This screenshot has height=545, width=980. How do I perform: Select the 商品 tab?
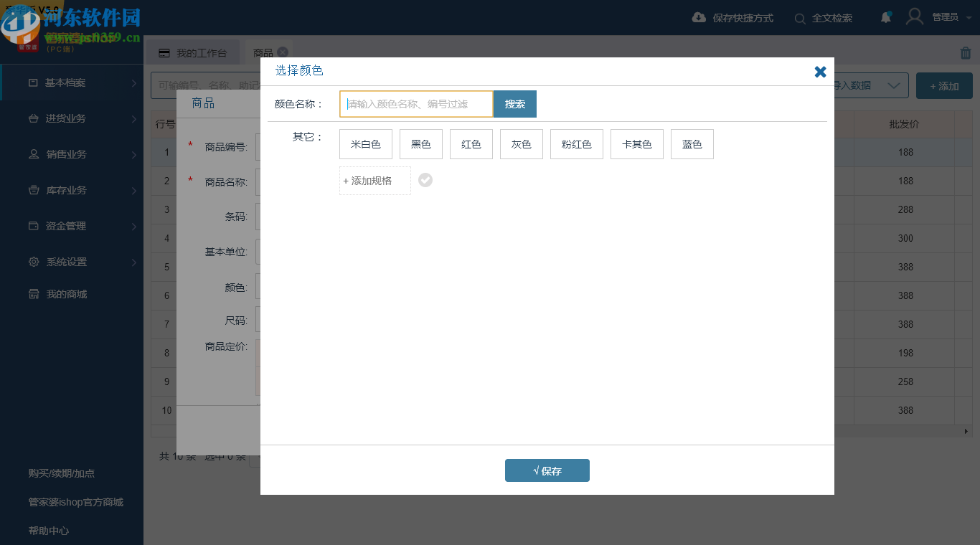click(x=263, y=52)
